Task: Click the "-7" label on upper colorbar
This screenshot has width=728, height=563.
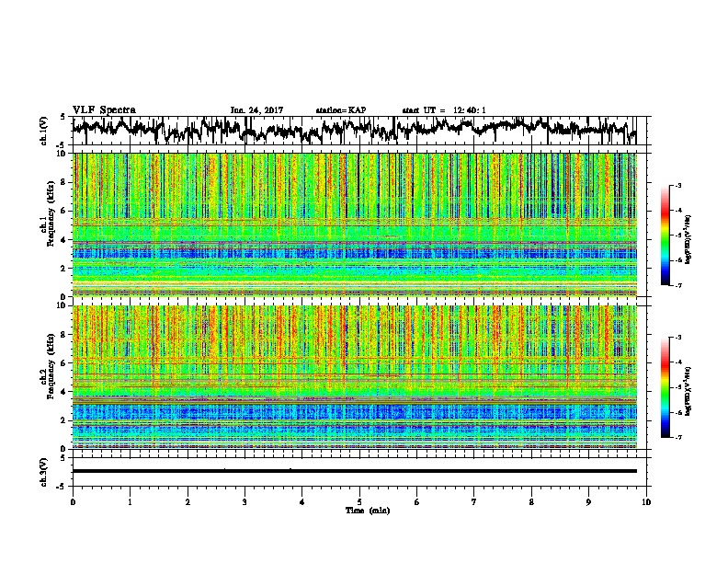Action: (677, 285)
